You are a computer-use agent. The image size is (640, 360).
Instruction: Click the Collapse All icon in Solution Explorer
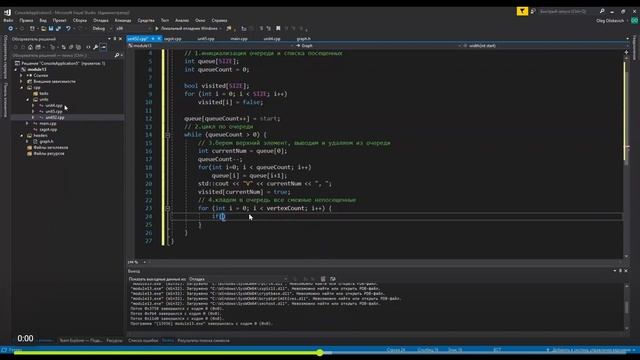[71, 47]
